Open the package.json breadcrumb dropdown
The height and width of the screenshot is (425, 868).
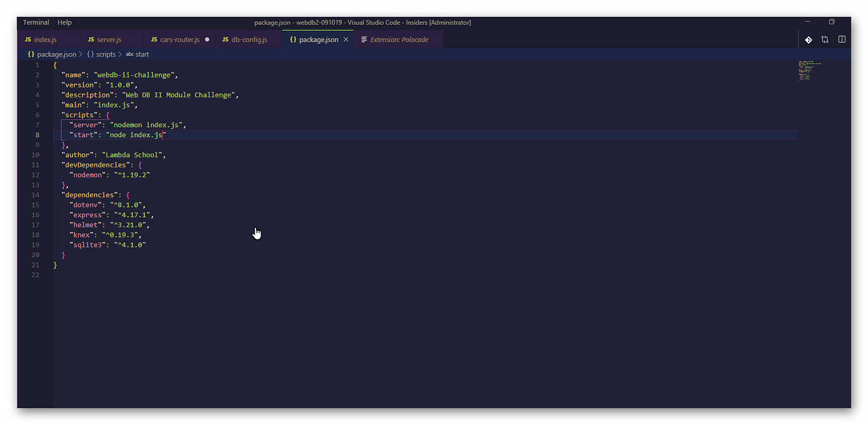tap(55, 54)
